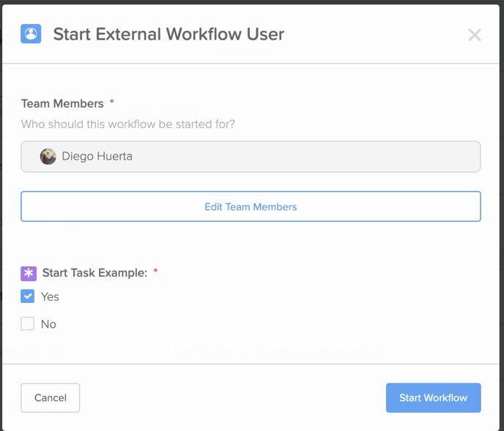This screenshot has width=504, height=431.
Task: Click red required asterisk beside Start Task Example
Action: coord(155,271)
